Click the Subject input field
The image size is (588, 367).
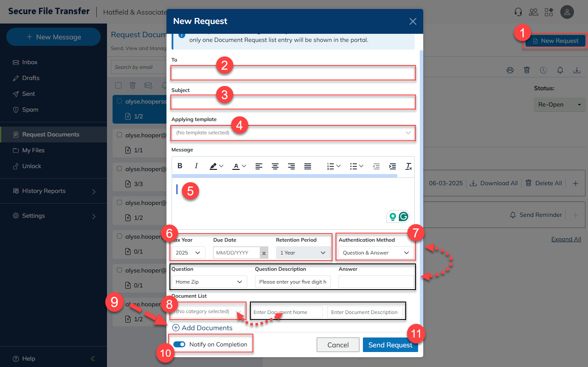(293, 103)
